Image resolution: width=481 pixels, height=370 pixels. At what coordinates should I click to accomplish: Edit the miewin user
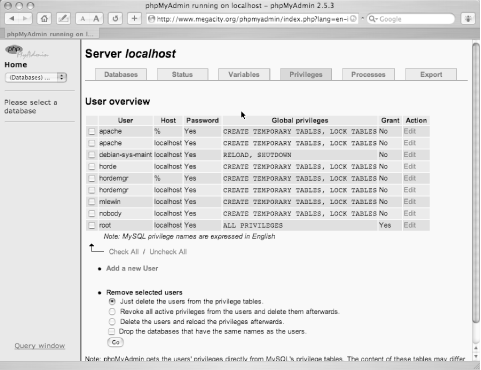(410, 202)
